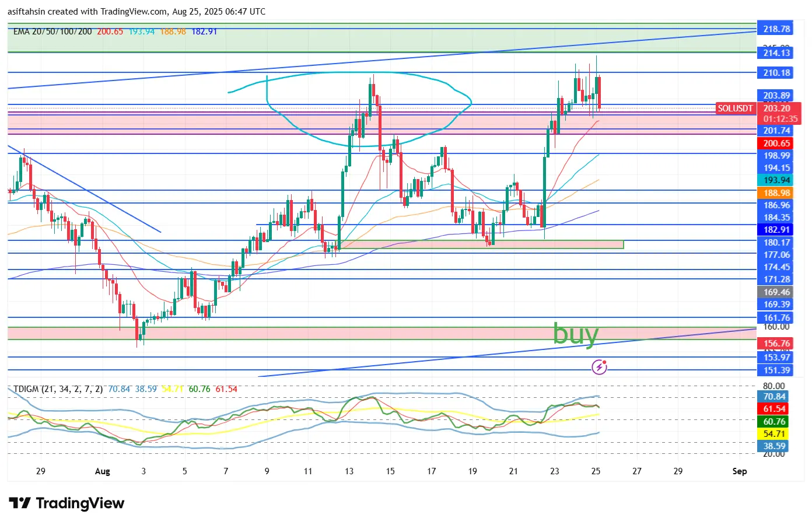The height and width of the screenshot is (525, 812).
Task: Click the 171.28 price axis label
Action: (x=776, y=279)
